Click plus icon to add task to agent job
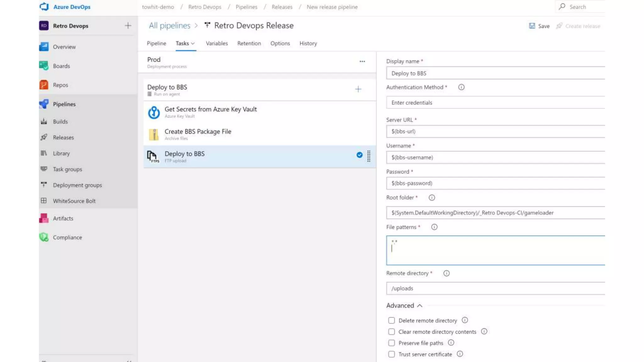 click(x=358, y=90)
